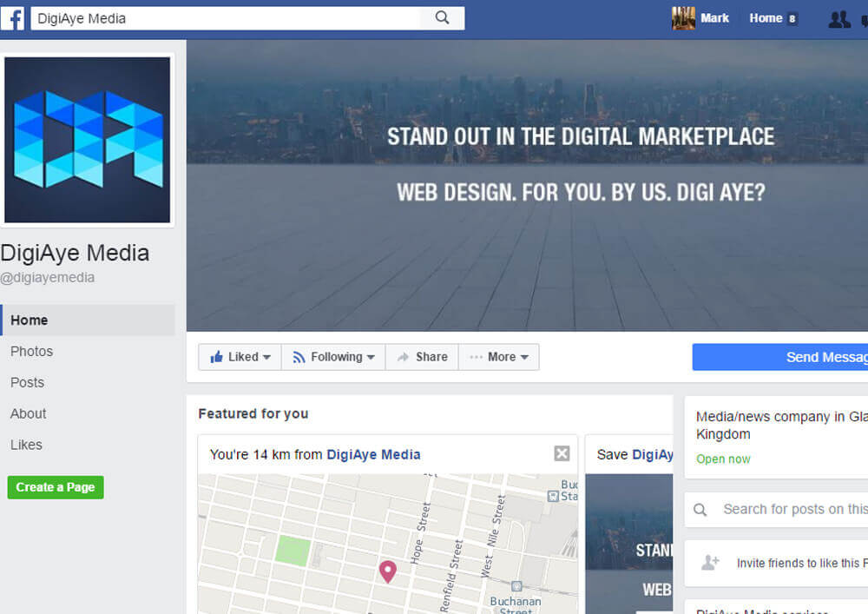The height and width of the screenshot is (614, 868).
Task: Open the More dropdown menu
Action: click(x=499, y=357)
